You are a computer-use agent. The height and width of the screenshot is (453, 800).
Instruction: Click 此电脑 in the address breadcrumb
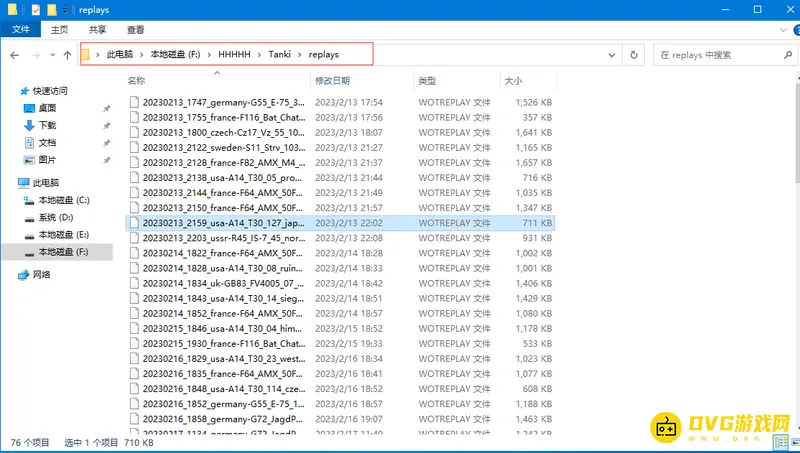click(120, 54)
